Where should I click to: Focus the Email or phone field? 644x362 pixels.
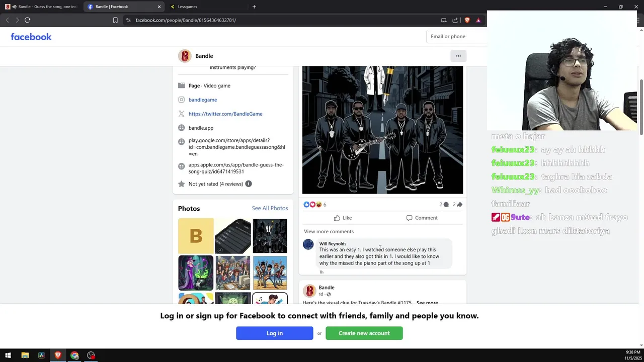(456, 36)
